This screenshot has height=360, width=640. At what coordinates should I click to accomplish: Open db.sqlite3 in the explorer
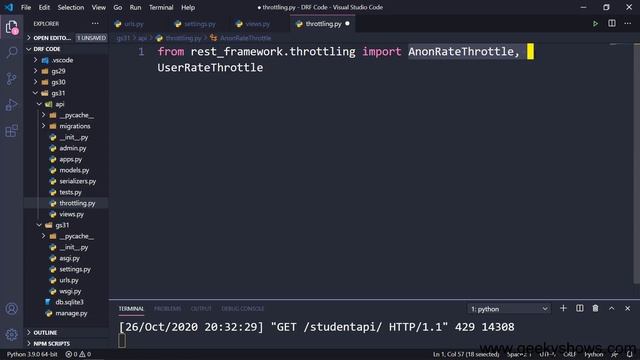(x=69, y=302)
